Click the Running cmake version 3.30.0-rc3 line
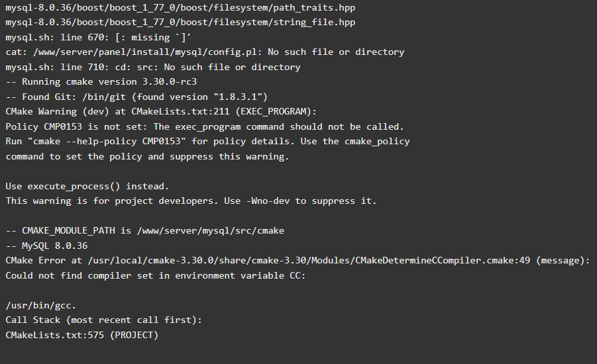597x364 pixels. pyautogui.click(x=101, y=82)
